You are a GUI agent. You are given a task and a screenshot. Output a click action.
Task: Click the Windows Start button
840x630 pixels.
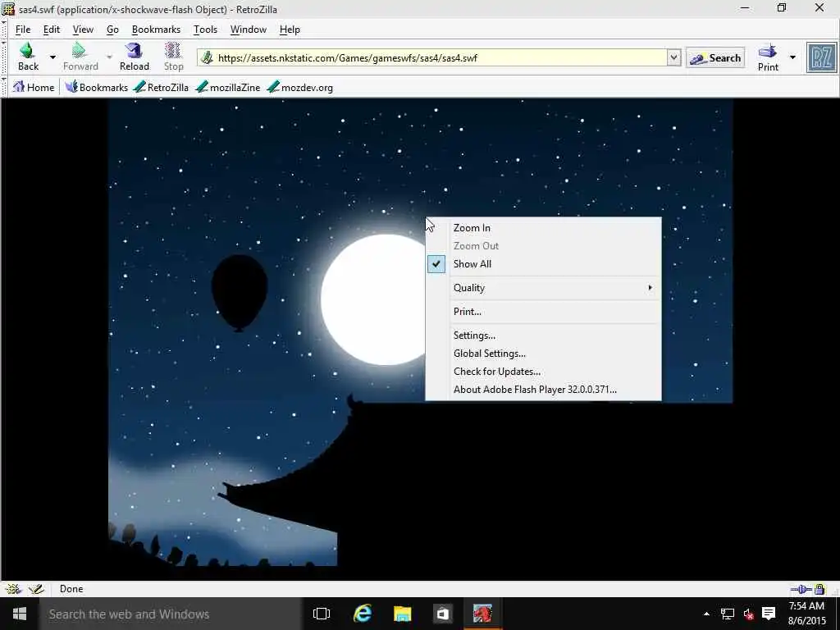pos(20,614)
